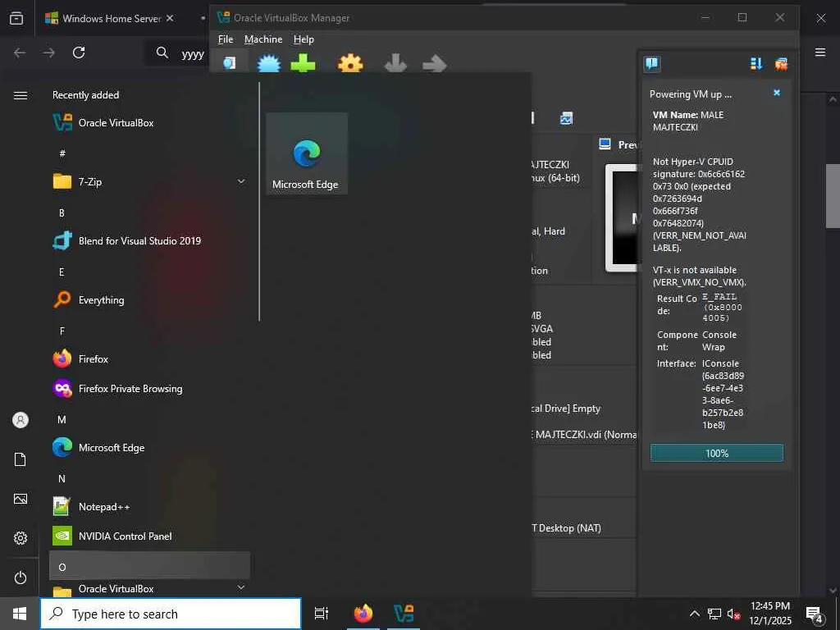
Task: Click the M letter header in app list
Action: click(x=62, y=419)
